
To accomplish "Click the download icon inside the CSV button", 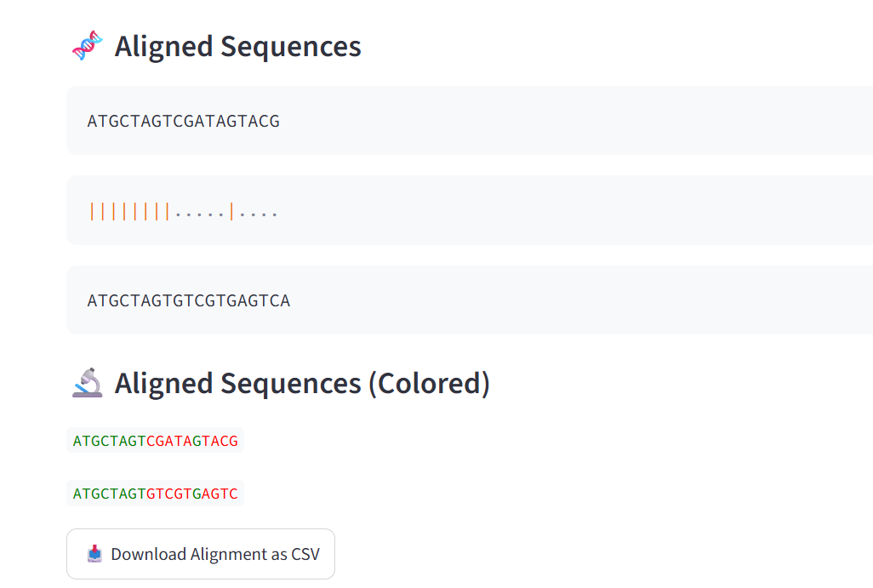I will click(94, 553).
